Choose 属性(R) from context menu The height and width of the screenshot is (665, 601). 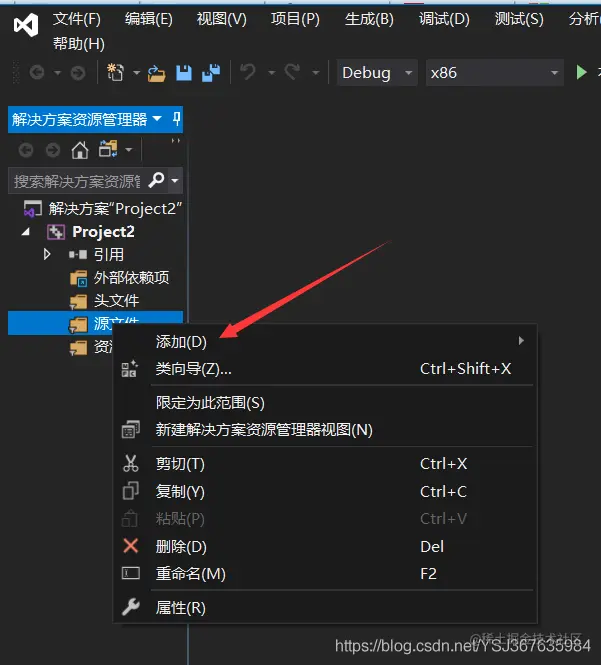pos(325,607)
